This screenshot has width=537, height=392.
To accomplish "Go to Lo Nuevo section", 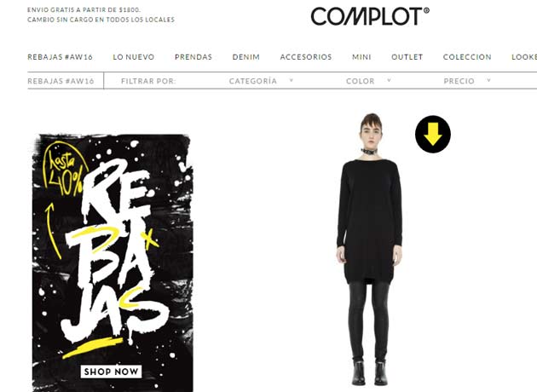I will click(134, 57).
